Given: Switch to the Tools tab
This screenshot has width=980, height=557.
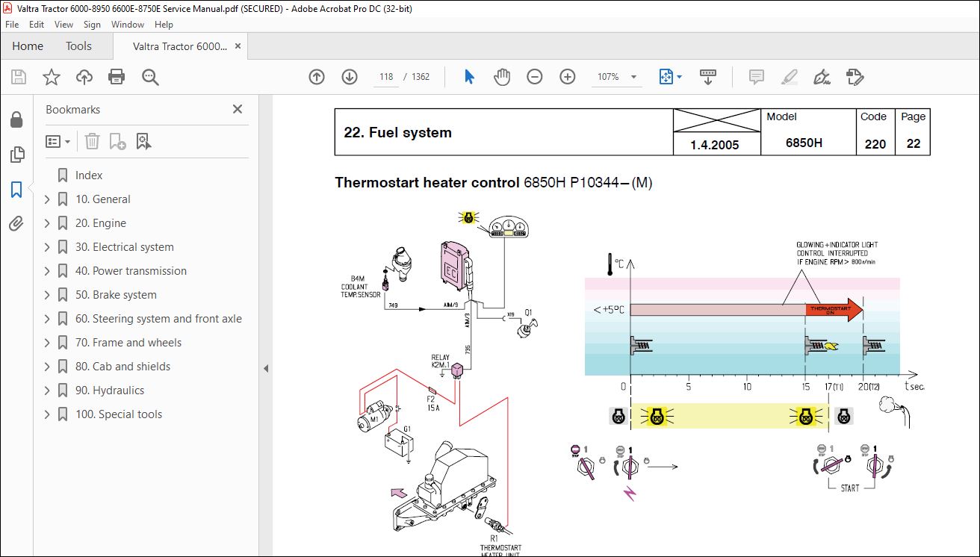Looking at the screenshot, I should [78, 46].
